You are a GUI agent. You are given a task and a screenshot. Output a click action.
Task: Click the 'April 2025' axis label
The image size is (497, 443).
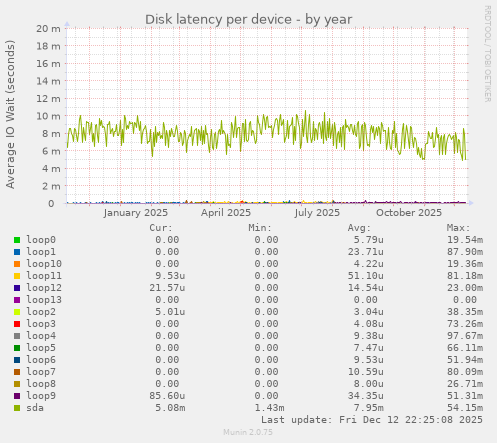(x=226, y=213)
